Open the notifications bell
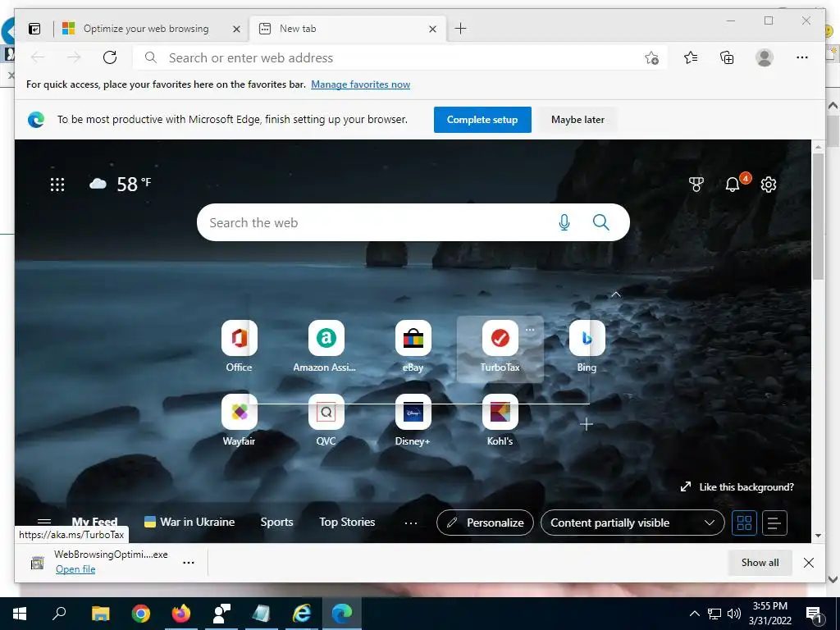 tap(733, 185)
